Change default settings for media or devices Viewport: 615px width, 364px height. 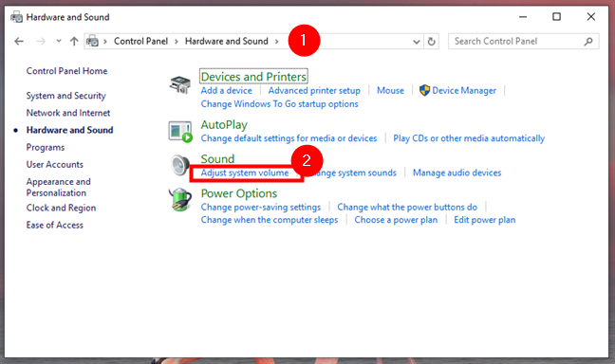point(289,138)
